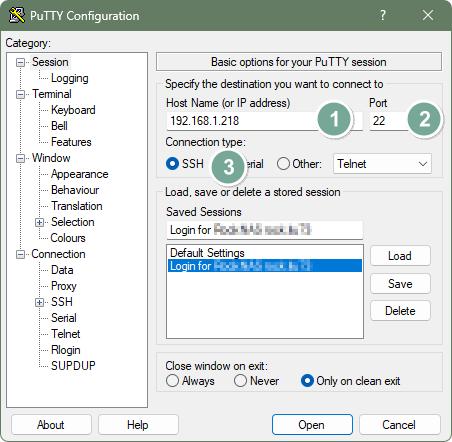The image size is (452, 442).
Task: Open the Serial settings category
Action: point(64,318)
